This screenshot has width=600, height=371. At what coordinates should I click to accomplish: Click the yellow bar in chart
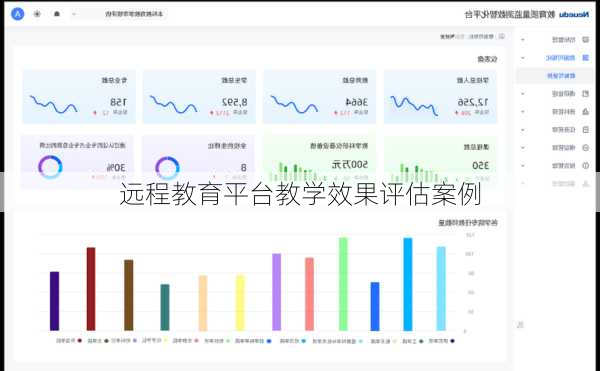coord(240,303)
